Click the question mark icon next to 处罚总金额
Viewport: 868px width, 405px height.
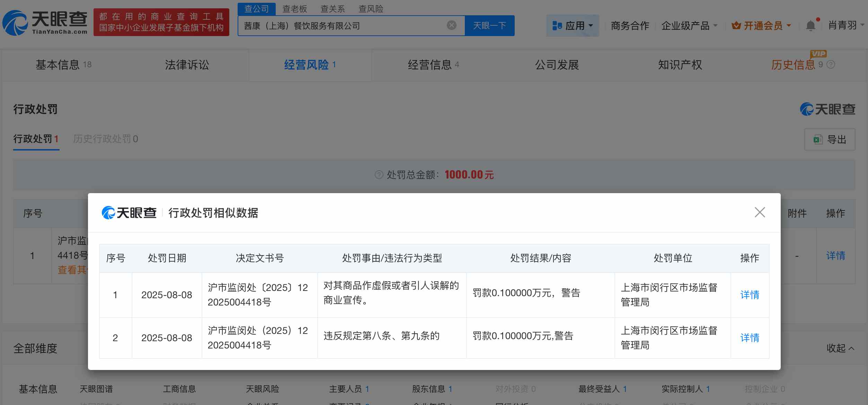coord(379,175)
